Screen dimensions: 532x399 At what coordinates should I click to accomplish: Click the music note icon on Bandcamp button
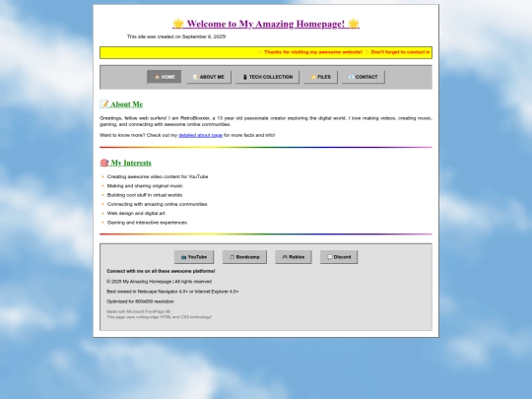pyautogui.click(x=233, y=257)
